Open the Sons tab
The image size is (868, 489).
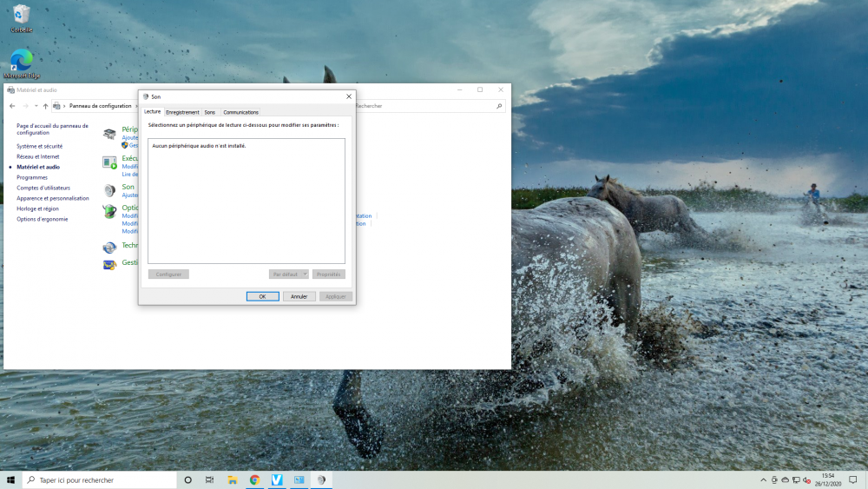[x=209, y=112]
